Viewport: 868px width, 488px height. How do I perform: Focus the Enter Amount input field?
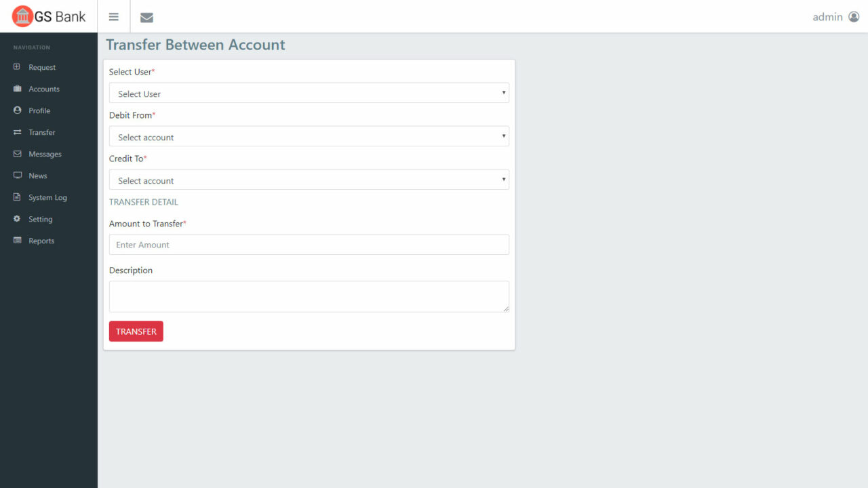[309, 245]
